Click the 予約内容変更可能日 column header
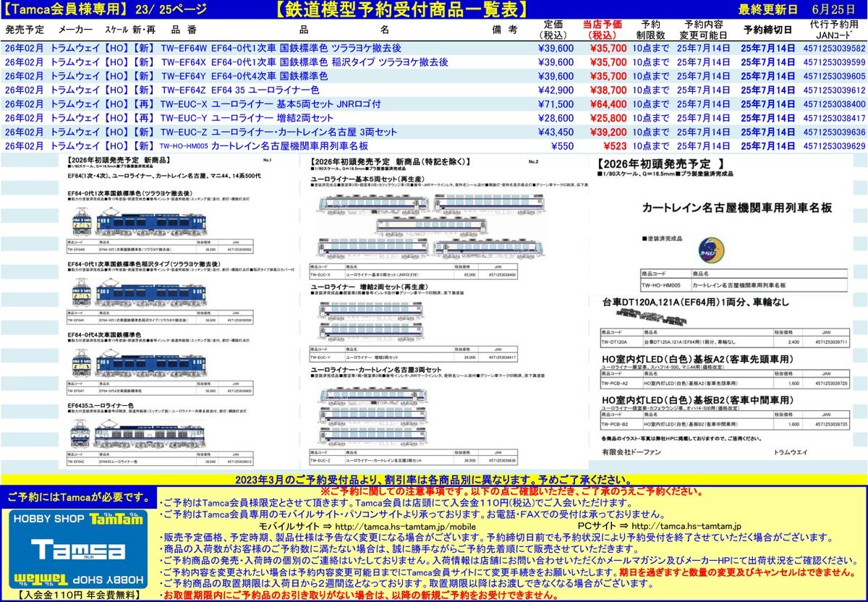This screenshot has height=602, width=868. [x=703, y=29]
